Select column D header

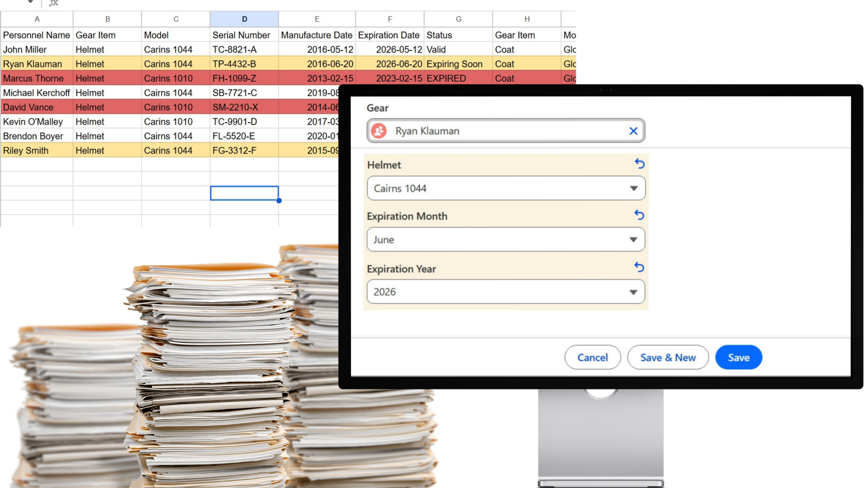(244, 19)
